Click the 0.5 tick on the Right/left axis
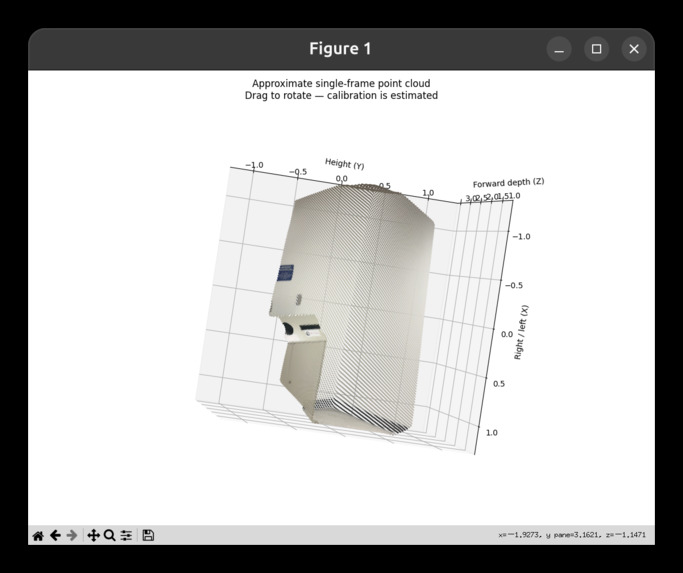The image size is (683, 573). tap(499, 383)
